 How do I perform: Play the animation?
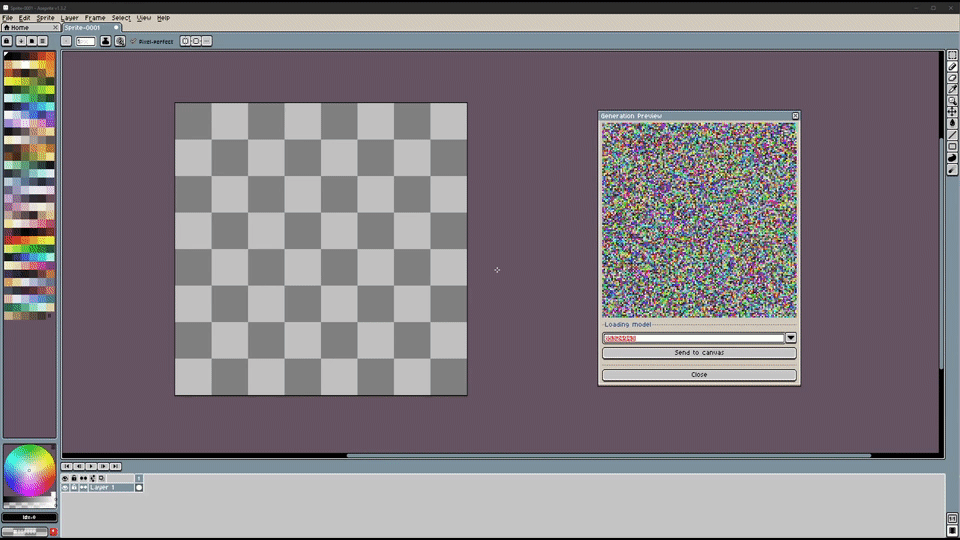(x=91, y=467)
